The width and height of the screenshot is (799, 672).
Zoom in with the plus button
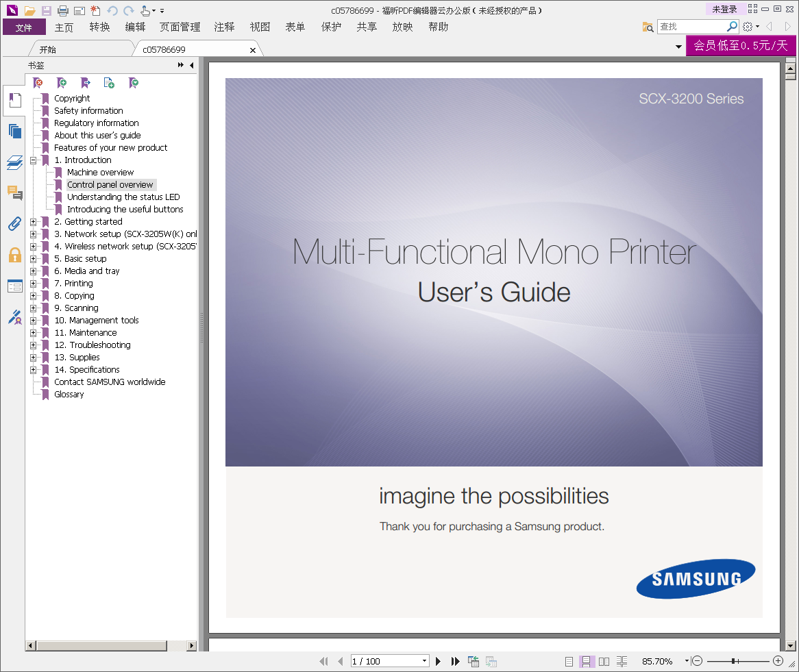(778, 661)
